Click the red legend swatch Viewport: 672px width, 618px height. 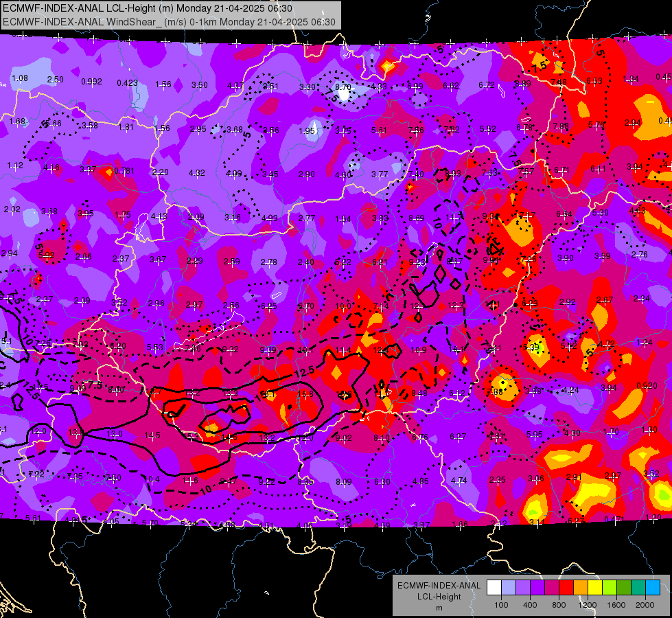566,588
